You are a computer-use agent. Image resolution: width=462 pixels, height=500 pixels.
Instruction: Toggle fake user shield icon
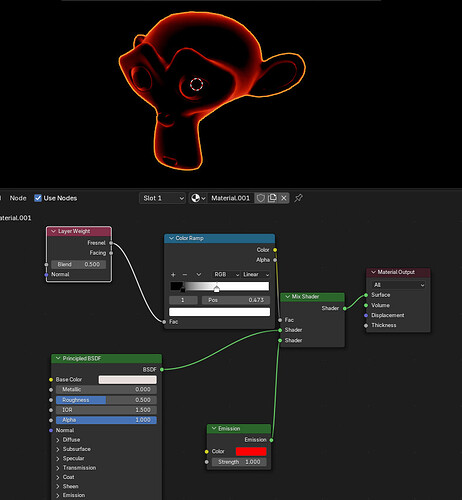tap(261, 198)
